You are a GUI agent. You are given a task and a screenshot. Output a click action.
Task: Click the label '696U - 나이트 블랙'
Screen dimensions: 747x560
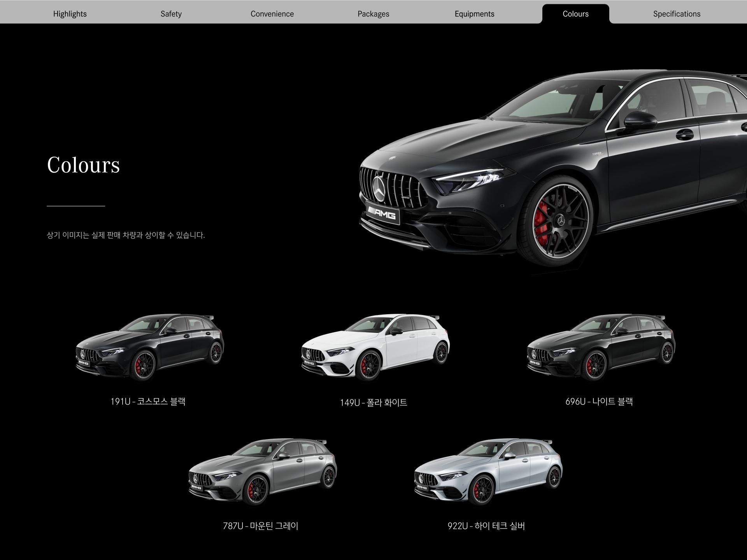[x=599, y=401]
